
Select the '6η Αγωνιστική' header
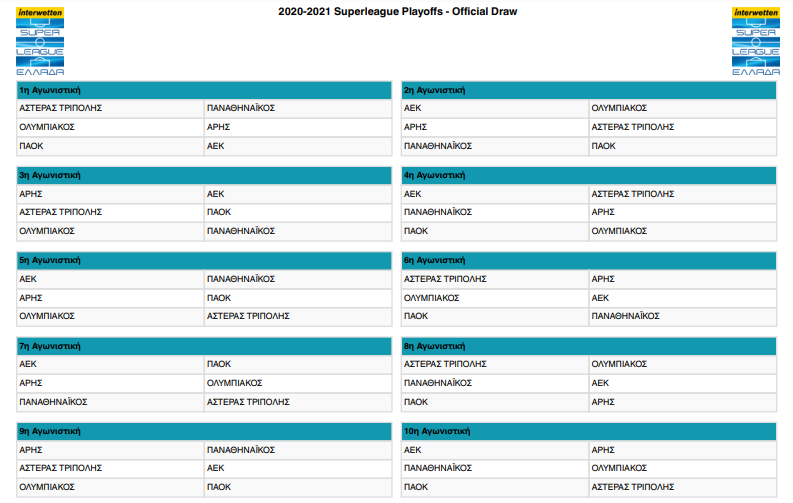coord(589,260)
